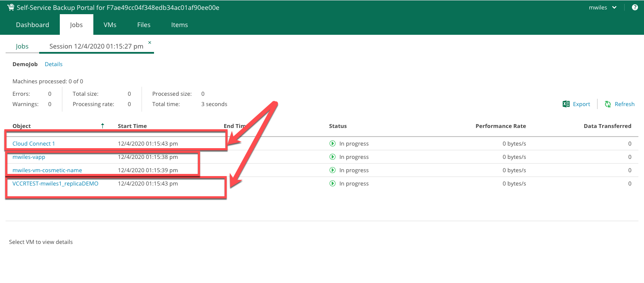Screen dimensions: 644x283
Task: Click the Excel export icon
Action: click(566, 104)
